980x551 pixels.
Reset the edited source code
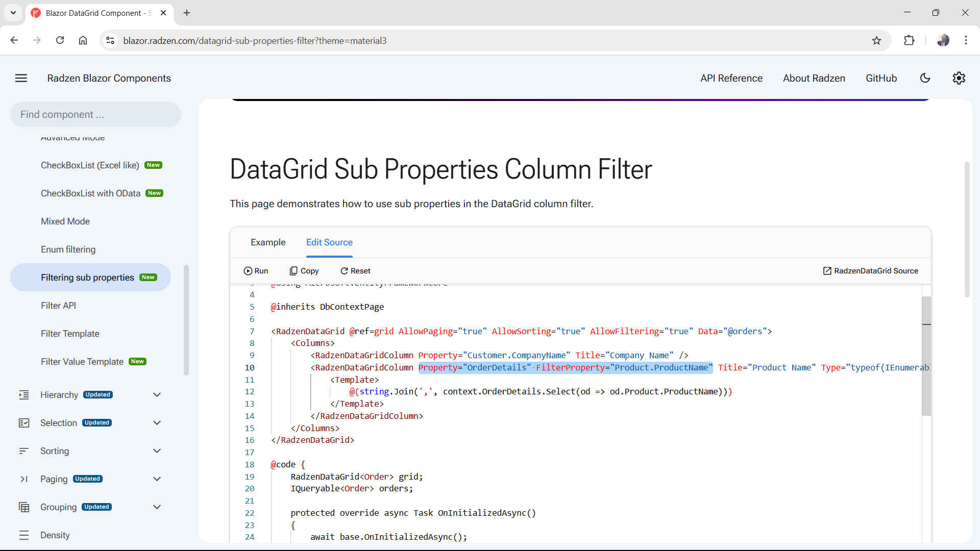[355, 271]
